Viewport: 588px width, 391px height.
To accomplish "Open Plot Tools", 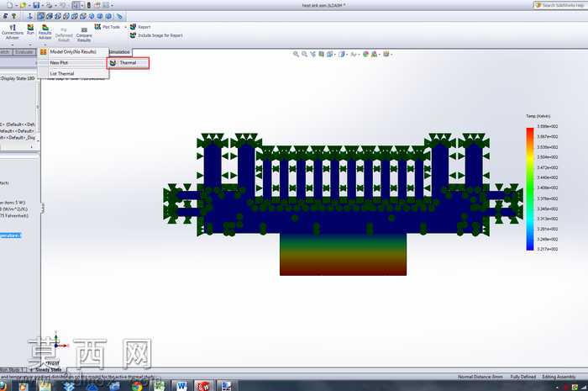I will (108, 27).
